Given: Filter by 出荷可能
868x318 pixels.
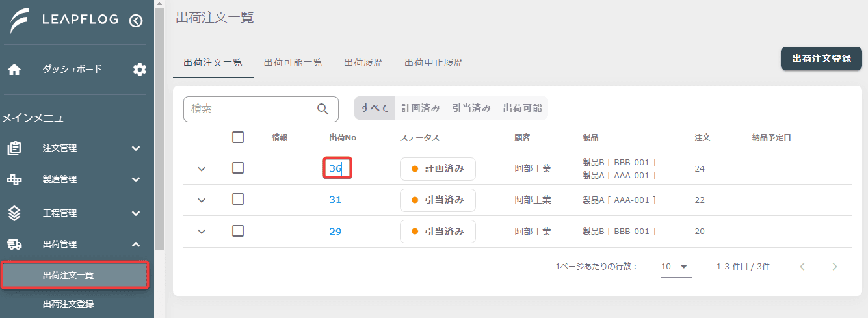Looking at the screenshot, I should (522, 108).
